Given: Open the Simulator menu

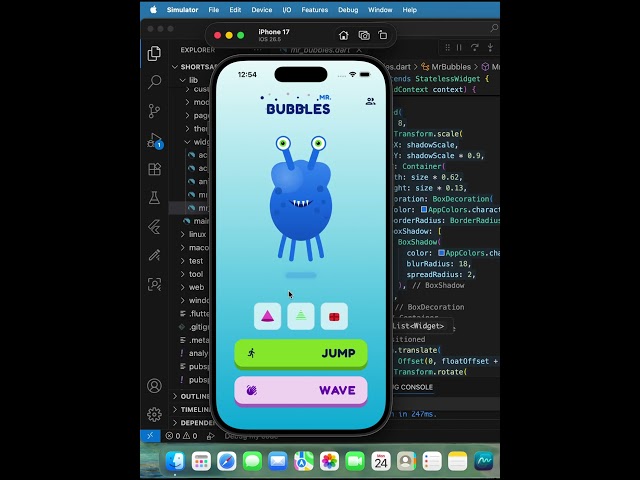Looking at the screenshot, I should click(182, 10).
